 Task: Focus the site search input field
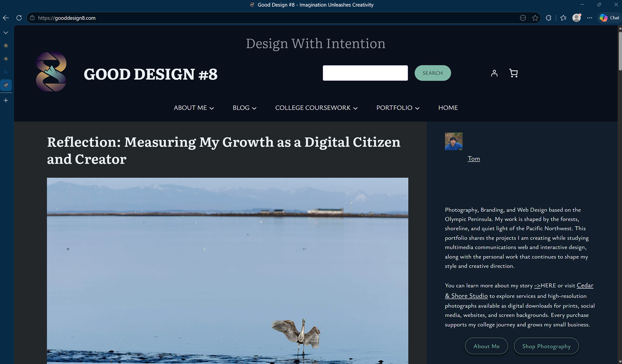click(365, 73)
